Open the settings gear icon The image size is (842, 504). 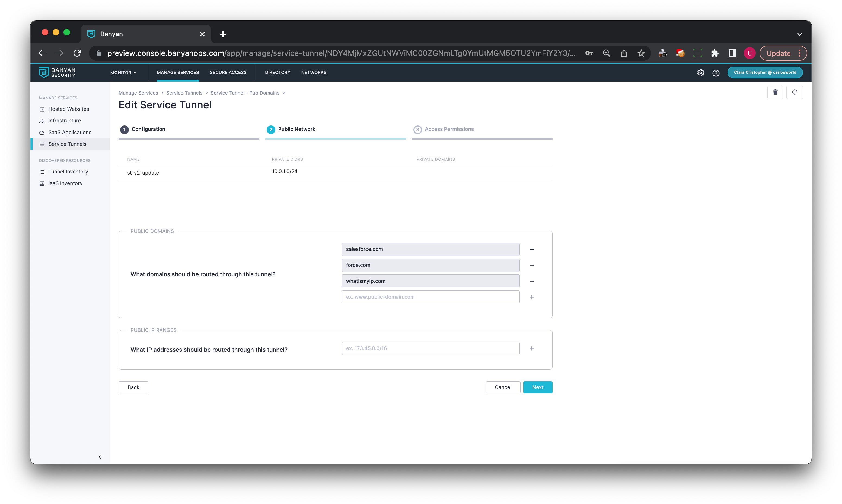[701, 73]
